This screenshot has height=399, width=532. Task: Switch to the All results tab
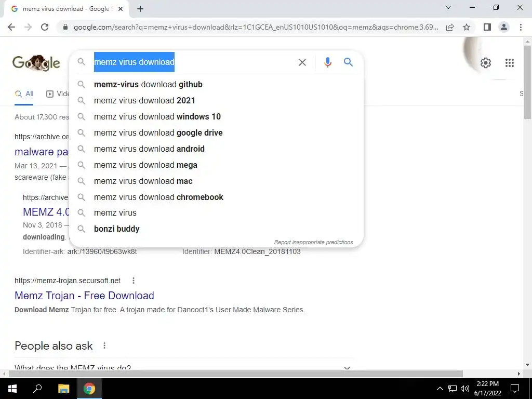24,94
